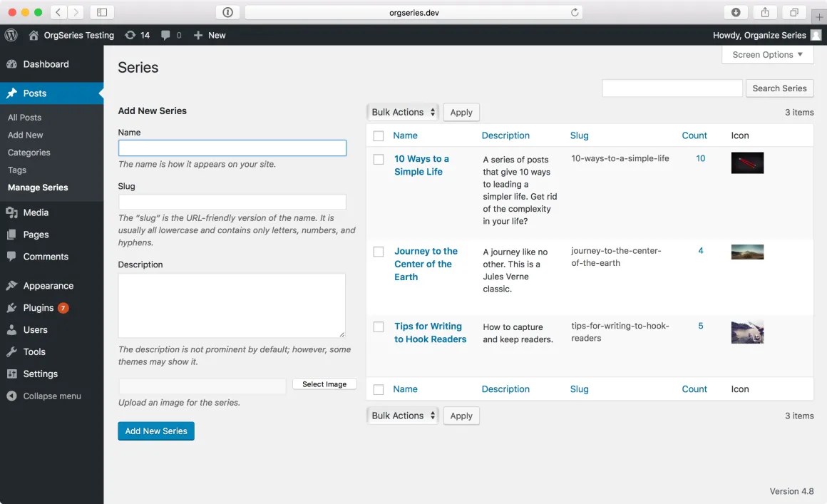This screenshot has height=504, width=827.
Task: Click the "Add New Series" button
Action: point(155,431)
